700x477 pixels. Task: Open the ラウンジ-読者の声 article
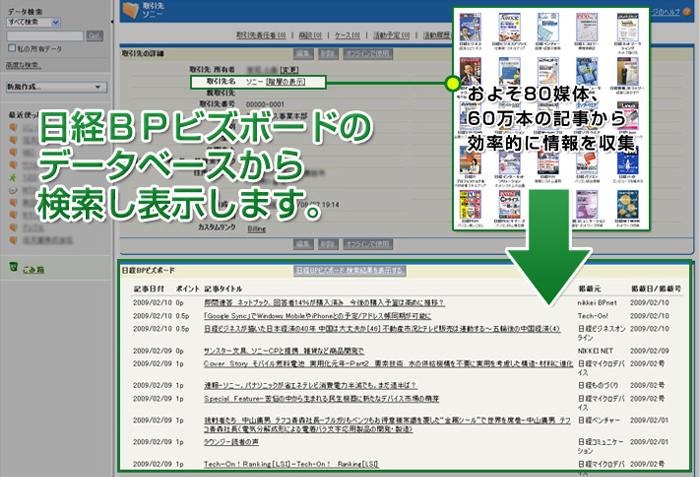231,442
